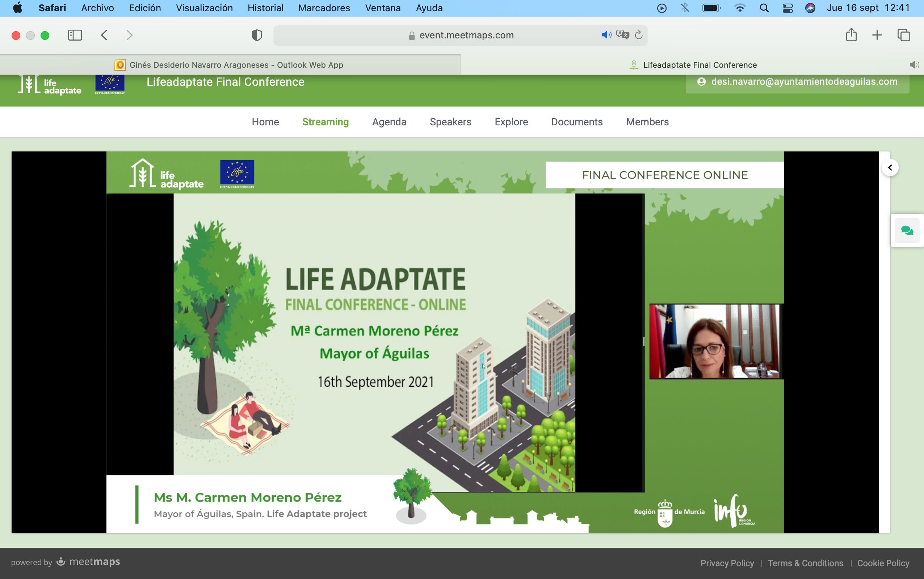Open the Safari sidebar panel

tap(75, 35)
